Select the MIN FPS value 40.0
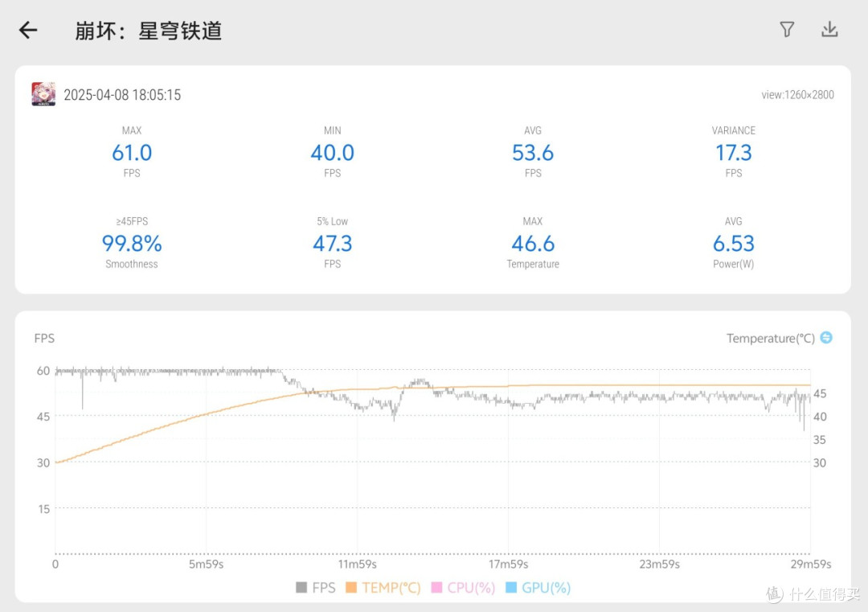868x612 pixels. pyautogui.click(x=332, y=152)
